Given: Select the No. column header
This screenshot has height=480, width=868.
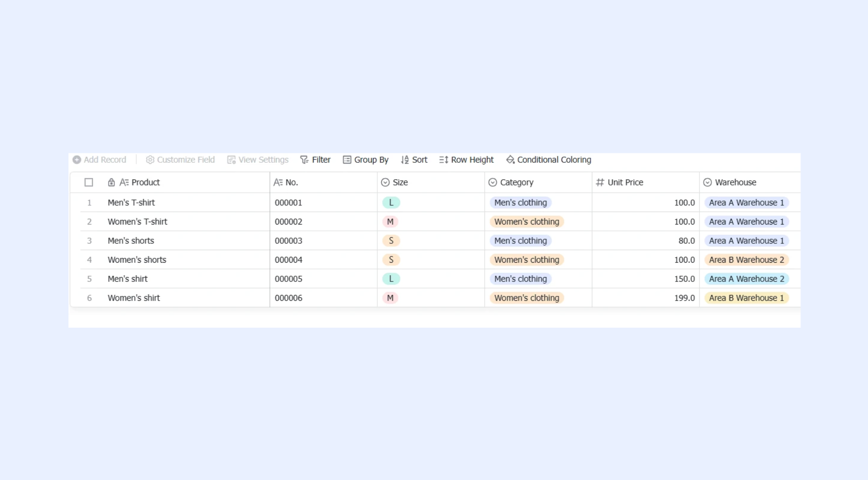Looking at the screenshot, I should (323, 182).
